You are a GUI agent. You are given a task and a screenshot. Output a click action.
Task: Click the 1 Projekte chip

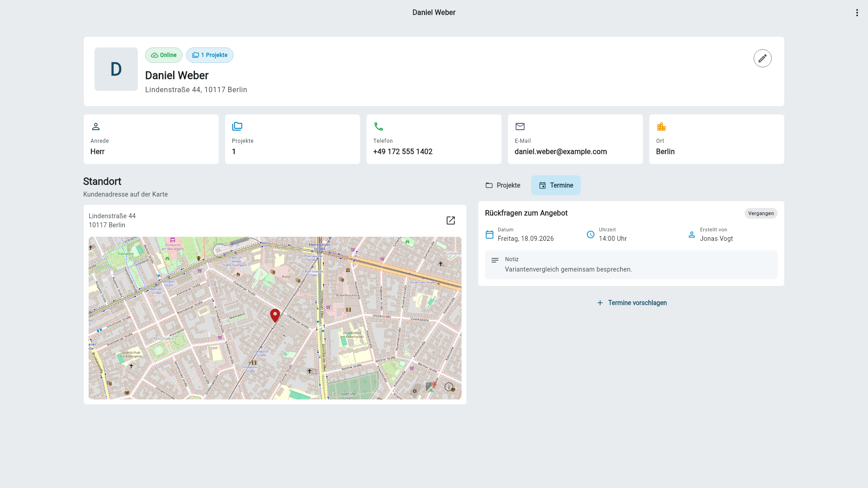pyautogui.click(x=210, y=55)
